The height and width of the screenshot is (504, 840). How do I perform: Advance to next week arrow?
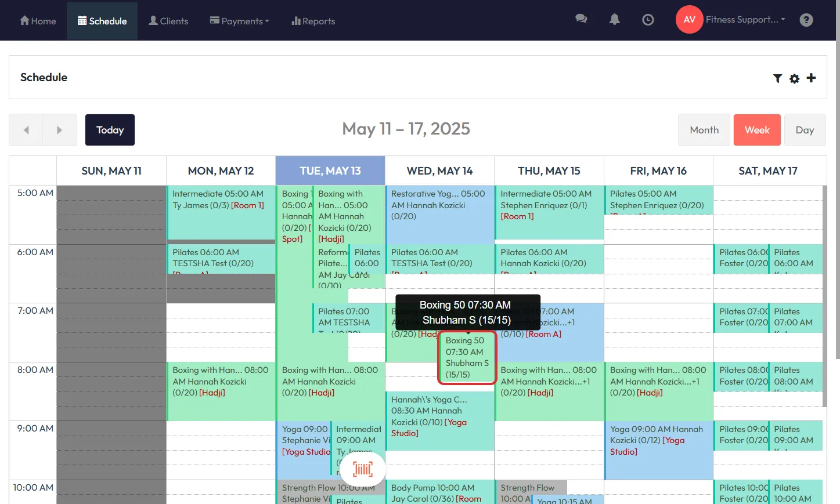tap(59, 130)
